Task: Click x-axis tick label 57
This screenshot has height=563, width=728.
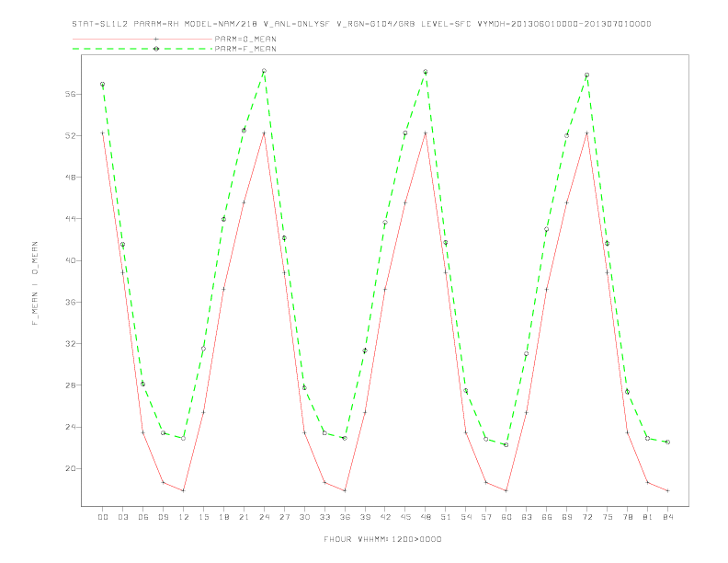Action: [486, 517]
